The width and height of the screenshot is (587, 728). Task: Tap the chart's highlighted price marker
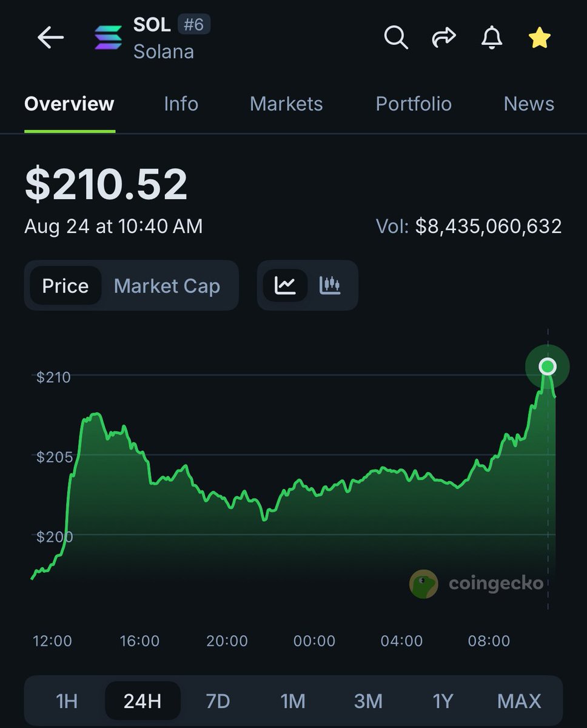[x=548, y=366]
